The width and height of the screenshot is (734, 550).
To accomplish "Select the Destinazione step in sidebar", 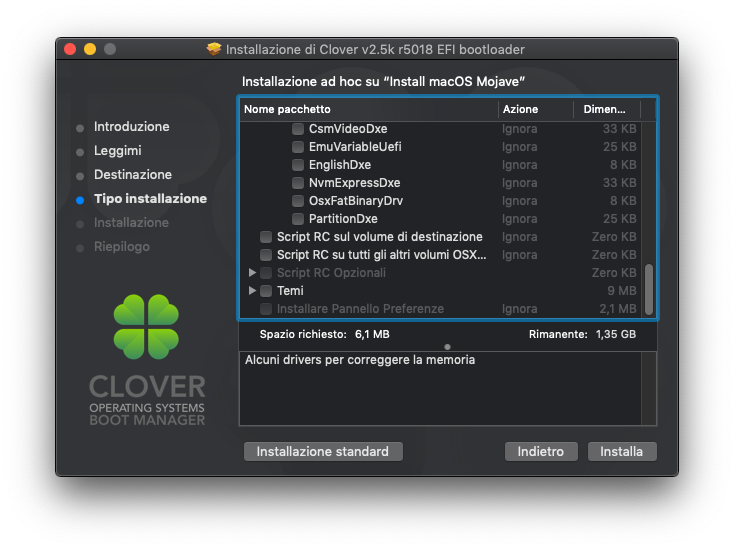I will (133, 175).
